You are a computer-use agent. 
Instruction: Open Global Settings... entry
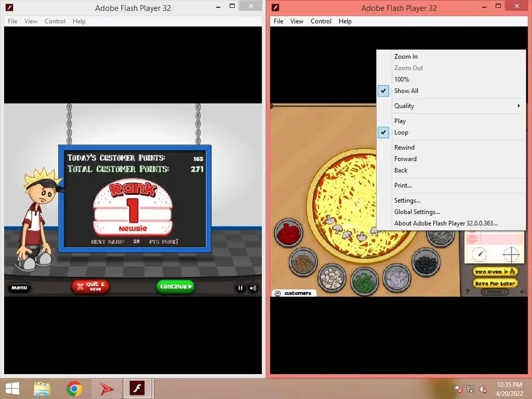click(x=451, y=212)
